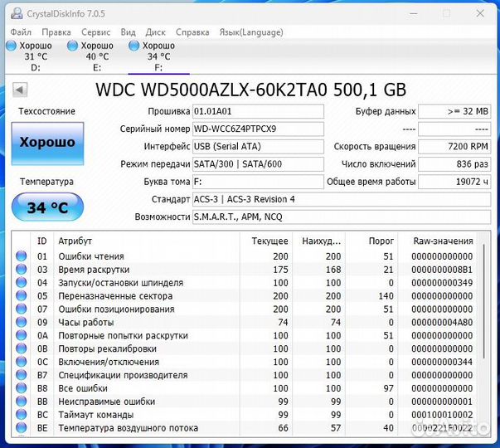Click the Общее время работы value 19072 ч
This screenshot has width=500, height=448.
point(454,182)
